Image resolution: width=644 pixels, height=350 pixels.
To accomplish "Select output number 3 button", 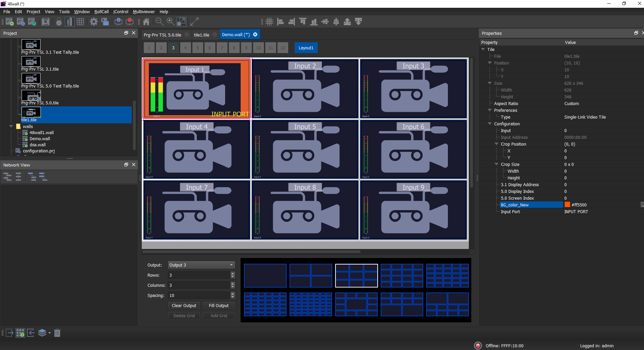I will (173, 48).
